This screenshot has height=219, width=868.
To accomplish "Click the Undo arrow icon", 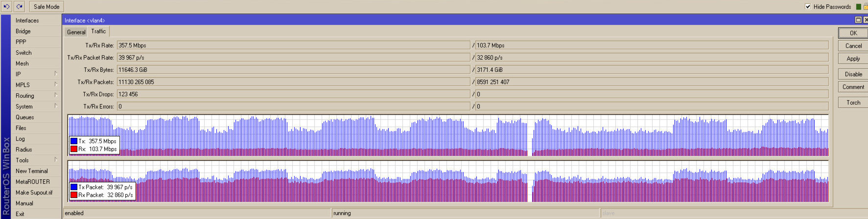I will pyautogui.click(x=7, y=6).
